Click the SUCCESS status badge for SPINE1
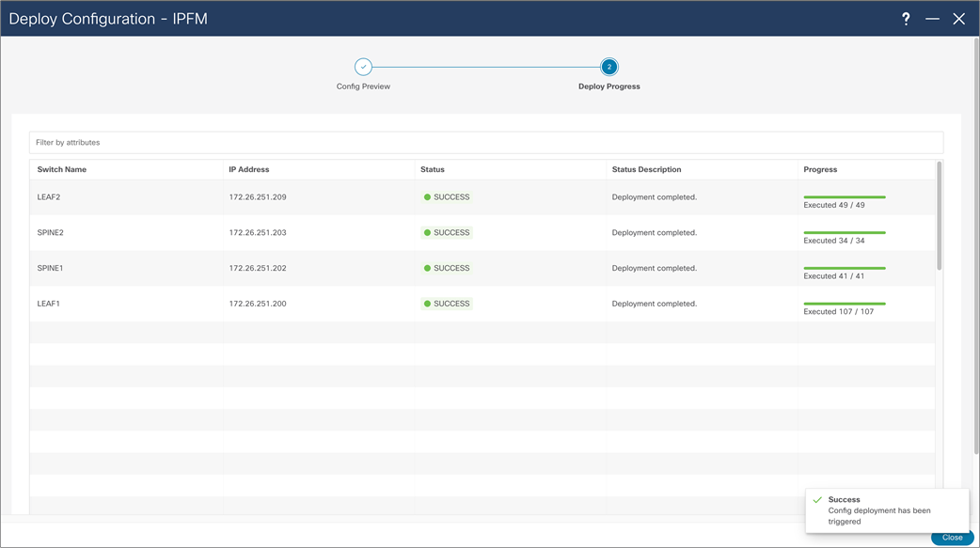The width and height of the screenshot is (980, 548). [x=446, y=268]
